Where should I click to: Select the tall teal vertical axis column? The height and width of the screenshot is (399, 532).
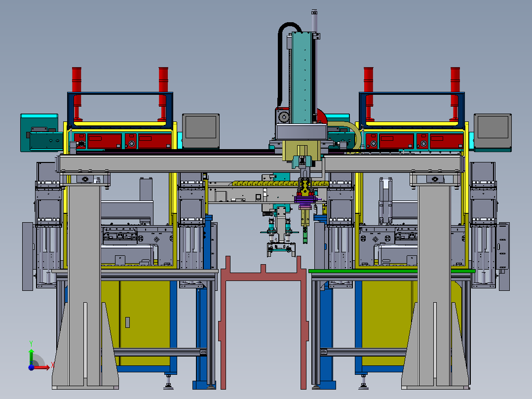301,78
